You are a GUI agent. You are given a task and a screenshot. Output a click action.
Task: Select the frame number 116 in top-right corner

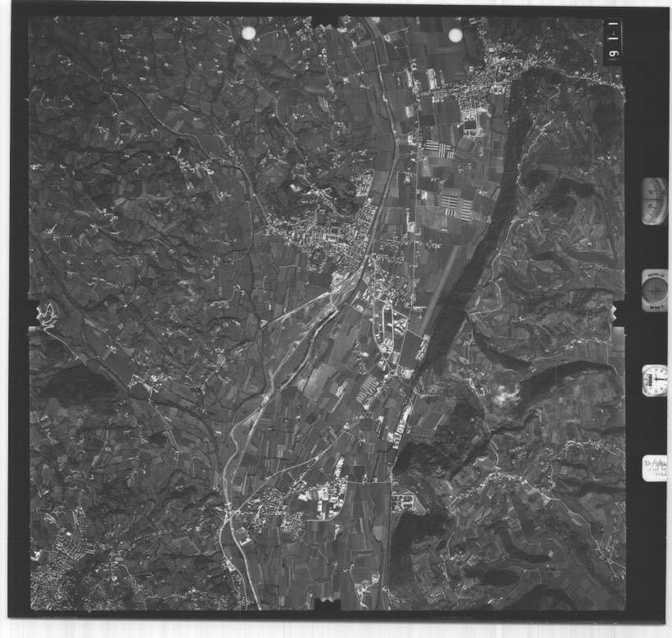click(x=611, y=41)
